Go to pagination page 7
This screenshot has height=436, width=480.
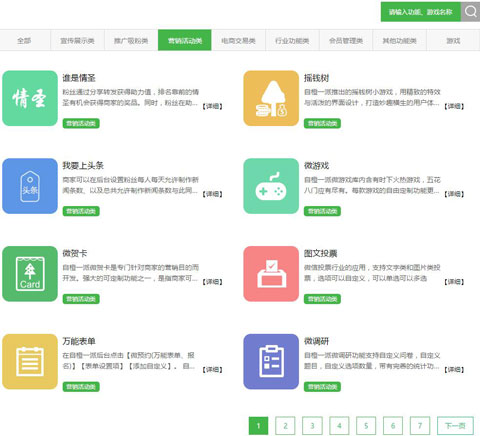pos(420,426)
